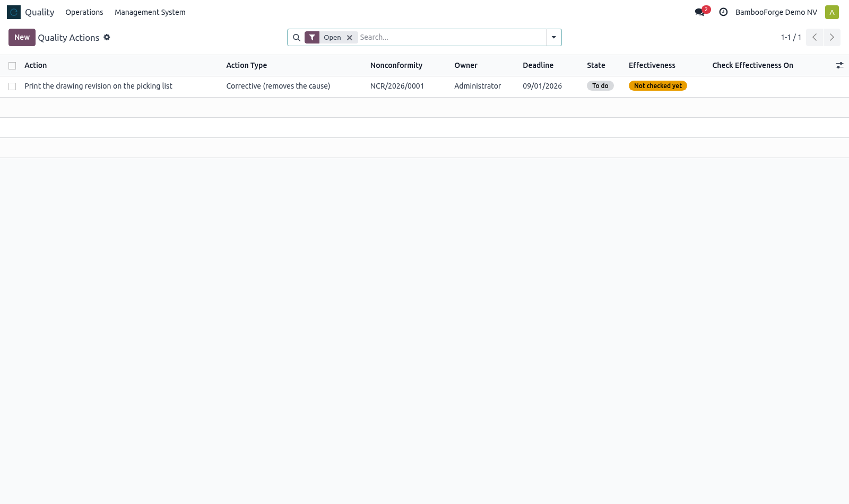This screenshot has height=504, width=849.
Task: Open 'Print the drawing revision on the picking list'
Action: click(98, 86)
